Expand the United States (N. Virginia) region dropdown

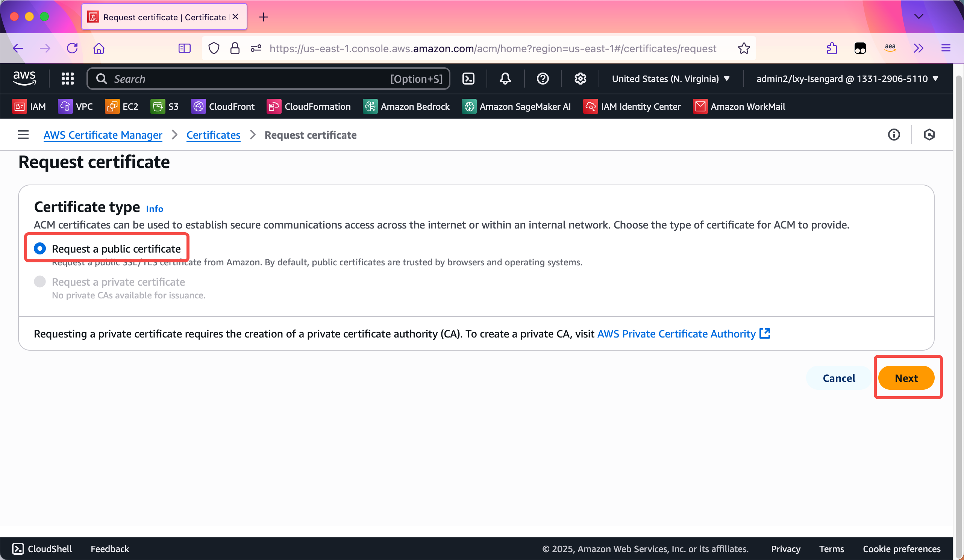(671, 79)
